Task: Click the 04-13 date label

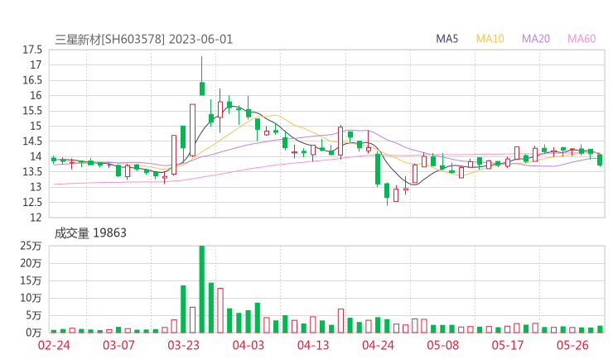Action: click(x=313, y=345)
